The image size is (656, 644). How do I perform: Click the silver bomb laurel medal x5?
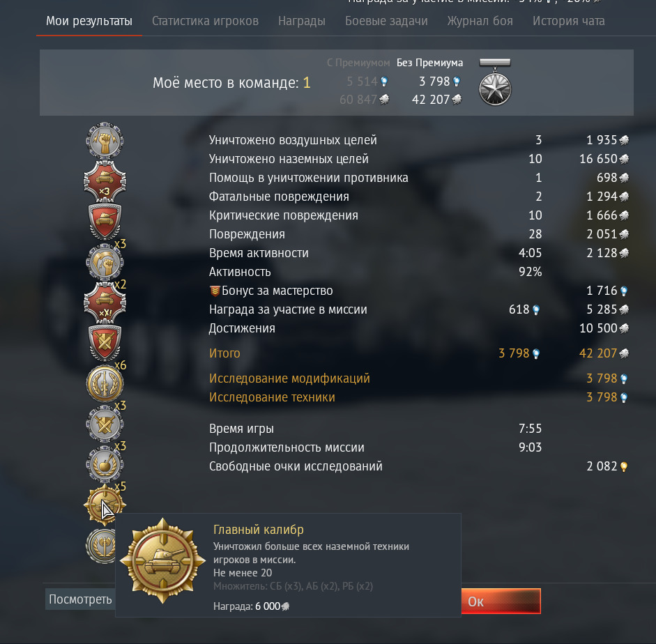pos(105,464)
